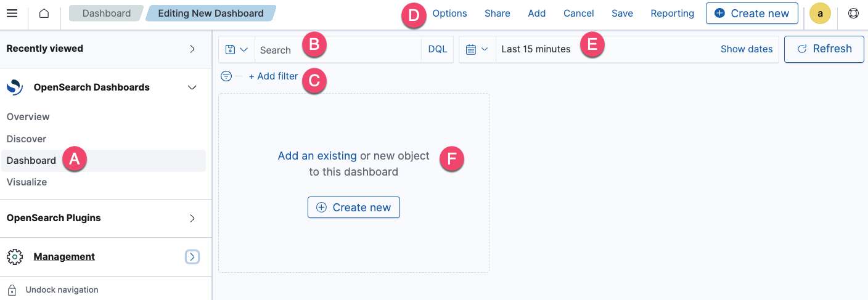The width and height of the screenshot is (868, 300).
Task: Click the filter options icon
Action: tap(226, 76)
